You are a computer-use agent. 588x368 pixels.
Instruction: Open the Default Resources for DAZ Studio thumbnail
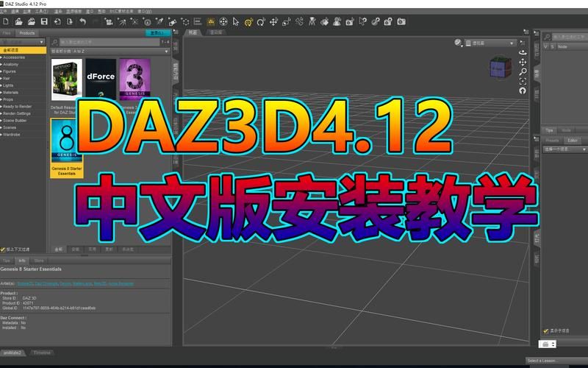pyautogui.click(x=66, y=79)
